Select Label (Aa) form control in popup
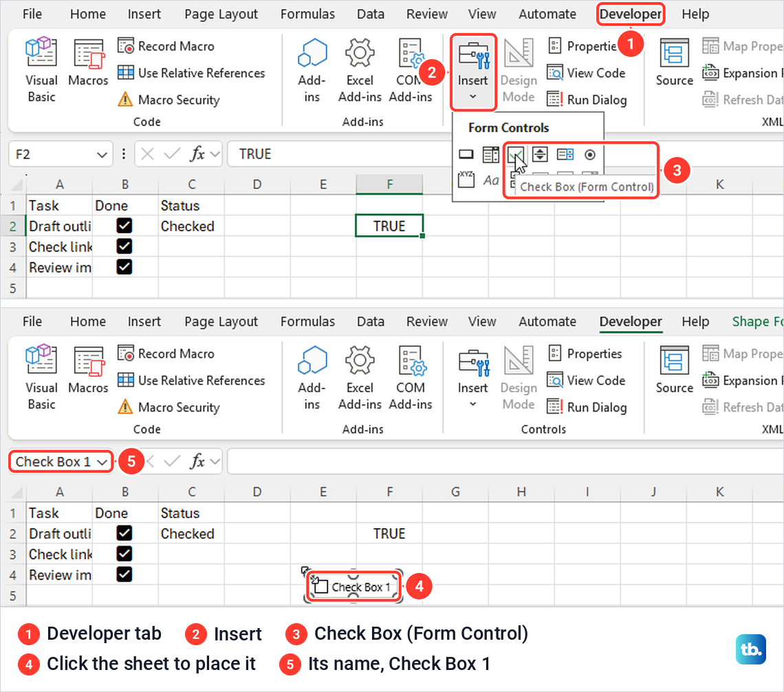This screenshot has width=784, height=692. coord(491,180)
